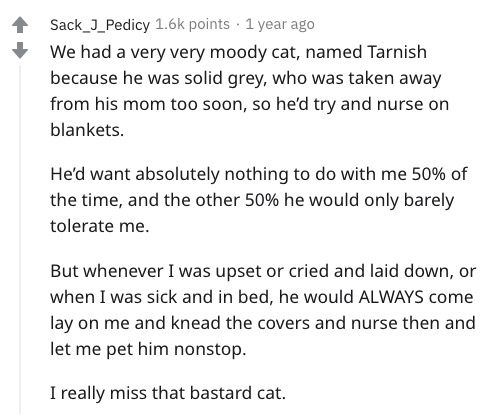Click the cat's name Tarnish
492x414 pixels.
tap(397, 52)
